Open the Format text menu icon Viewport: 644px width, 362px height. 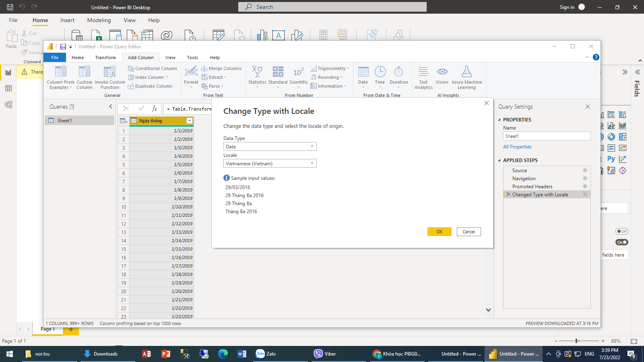click(191, 72)
